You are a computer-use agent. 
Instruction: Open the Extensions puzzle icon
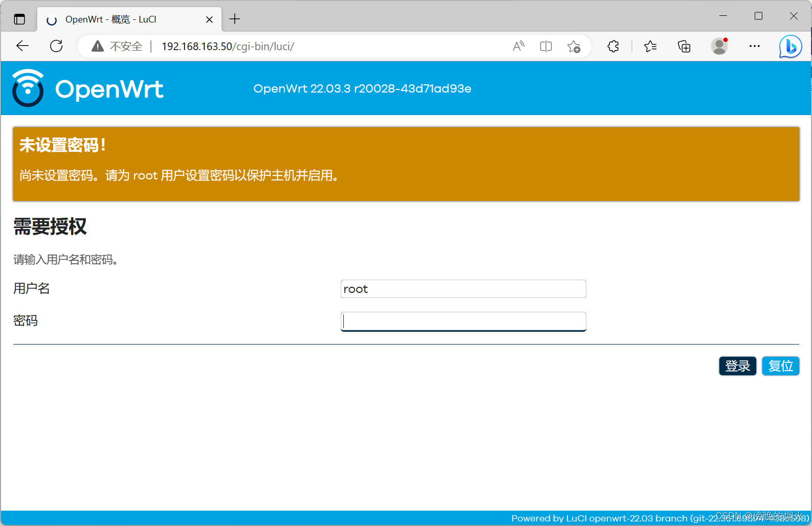coord(613,47)
